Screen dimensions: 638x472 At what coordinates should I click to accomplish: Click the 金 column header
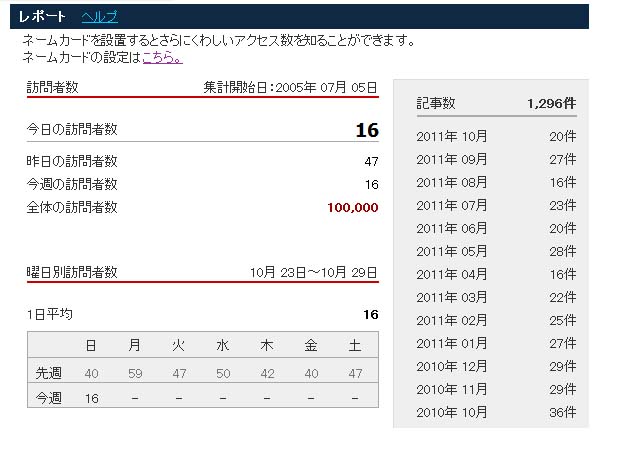(x=311, y=345)
